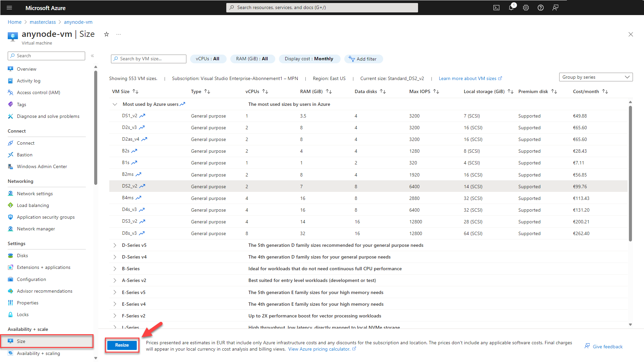Open the hamburger portal menu

pos(9,7)
